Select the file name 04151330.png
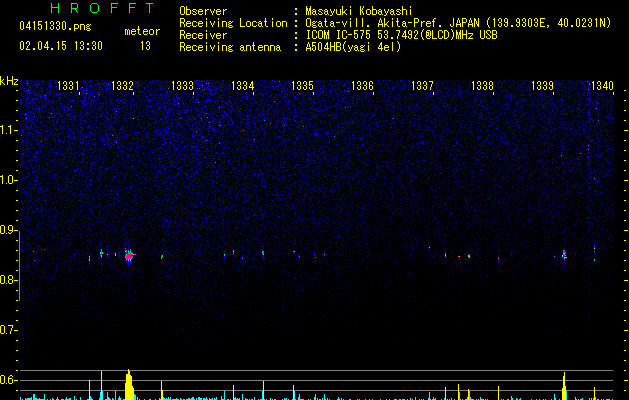Image resolution: width=629 pixels, height=400 pixels. pyautogui.click(x=55, y=26)
